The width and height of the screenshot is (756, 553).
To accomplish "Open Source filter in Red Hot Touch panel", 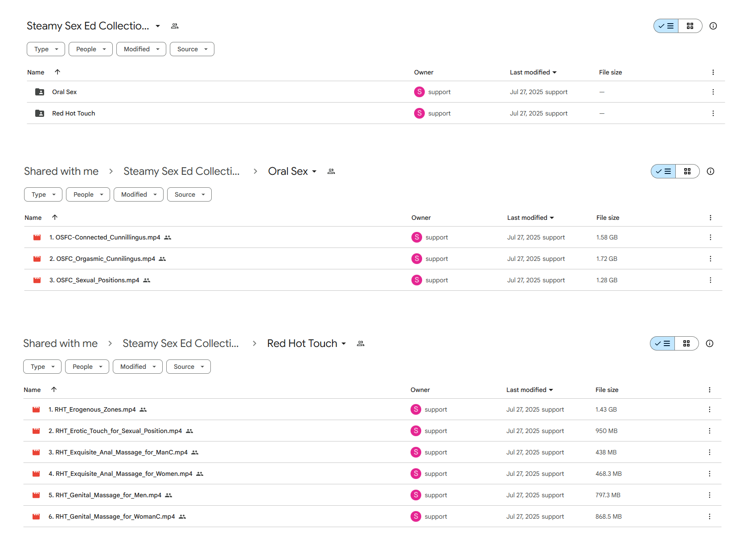I will (x=189, y=367).
